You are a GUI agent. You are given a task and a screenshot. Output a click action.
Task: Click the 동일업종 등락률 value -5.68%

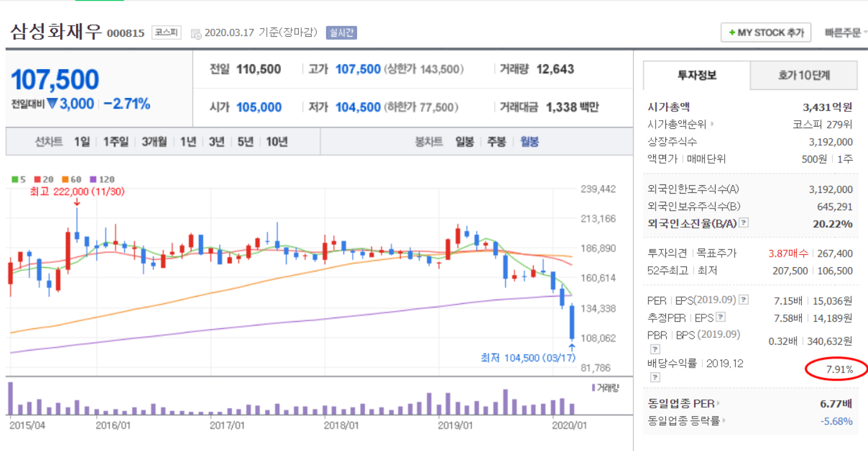tap(836, 421)
